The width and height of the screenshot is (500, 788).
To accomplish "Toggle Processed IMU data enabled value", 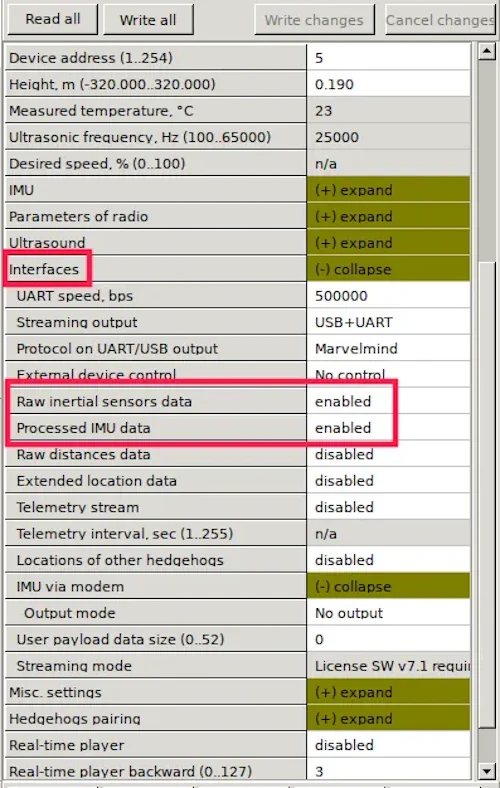I will (388, 428).
